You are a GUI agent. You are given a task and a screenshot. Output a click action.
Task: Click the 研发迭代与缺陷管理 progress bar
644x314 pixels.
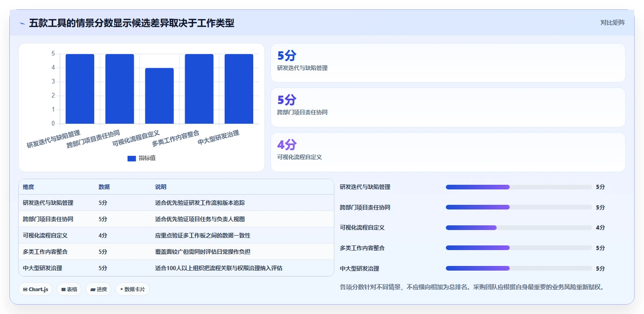[519, 187]
